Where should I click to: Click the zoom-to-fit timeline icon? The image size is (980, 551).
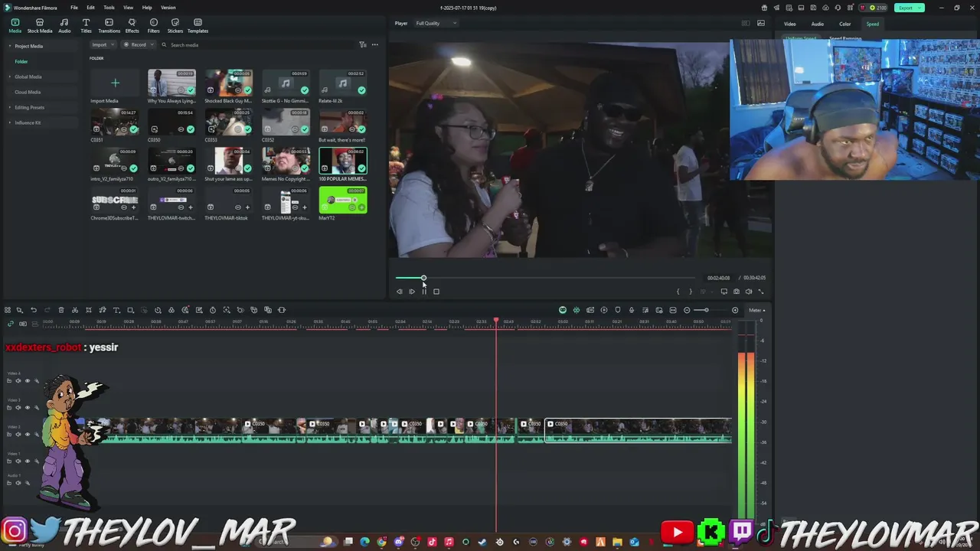[673, 310]
